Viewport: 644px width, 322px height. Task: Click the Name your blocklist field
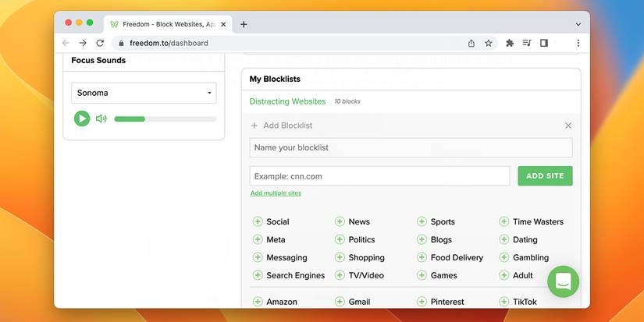411,148
